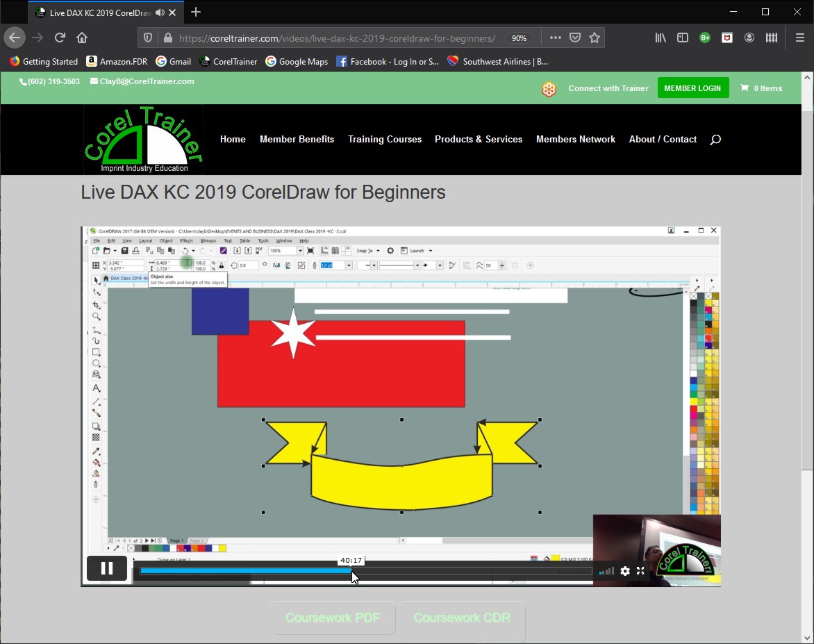Save page to Pocket icon
The height and width of the screenshot is (644, 814).
[574, 38]
